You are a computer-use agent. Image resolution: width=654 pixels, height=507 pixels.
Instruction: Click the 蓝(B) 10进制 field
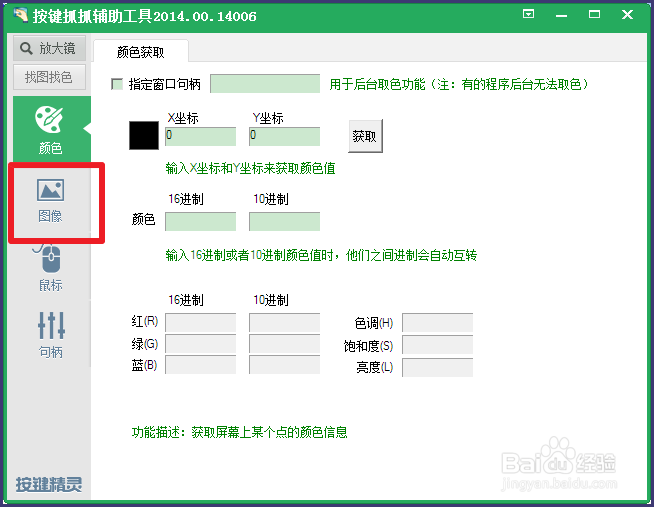[284, 365]
